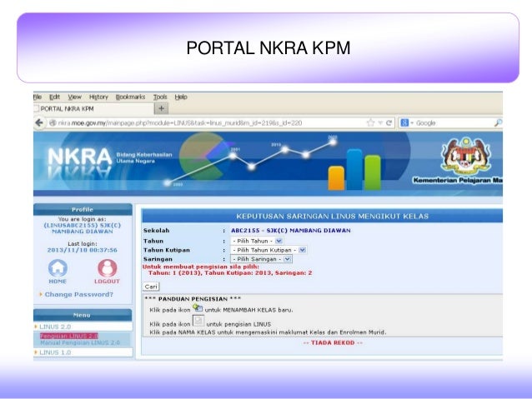Viewport: 532px width, 399px height.
Task: Click school name ABC2155 - SJK(C) MAMBANG DIAWAN
Action: tap(291, 231)
